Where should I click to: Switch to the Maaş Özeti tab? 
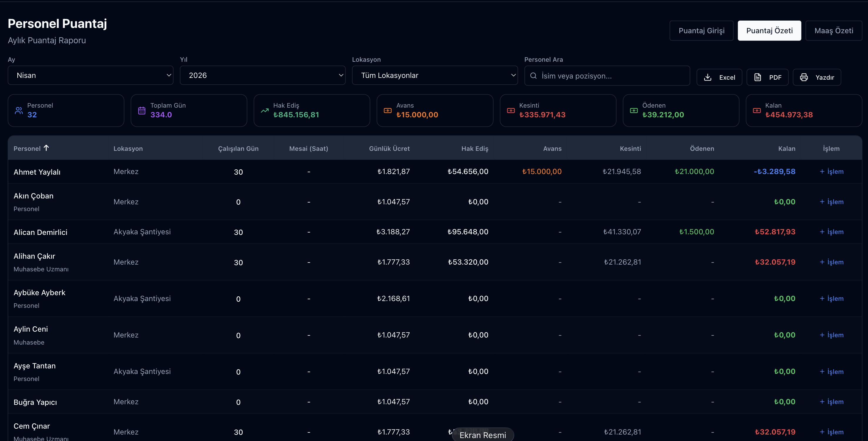(834, 31)
